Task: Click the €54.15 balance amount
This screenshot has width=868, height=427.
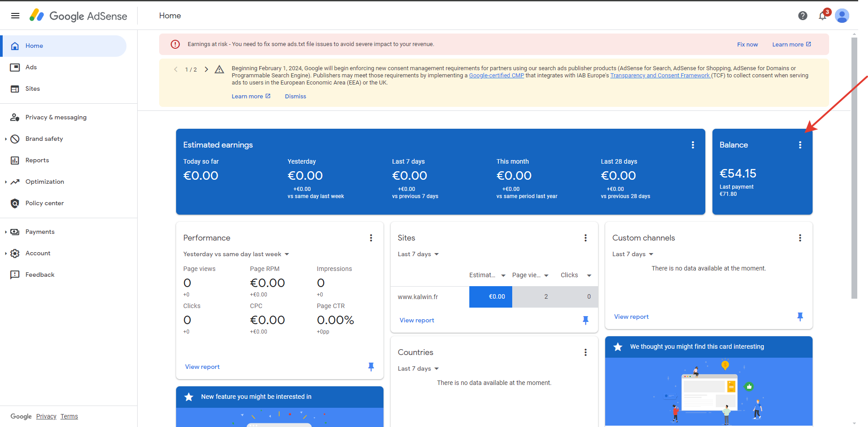Action: [x=738, y=173]
